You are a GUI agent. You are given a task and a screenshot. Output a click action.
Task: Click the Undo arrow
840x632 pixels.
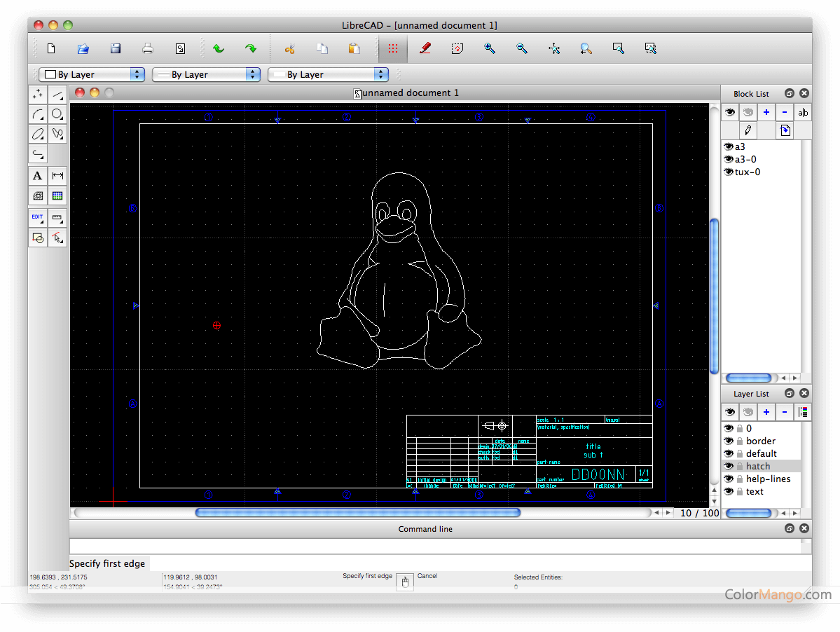click(218, 48)
